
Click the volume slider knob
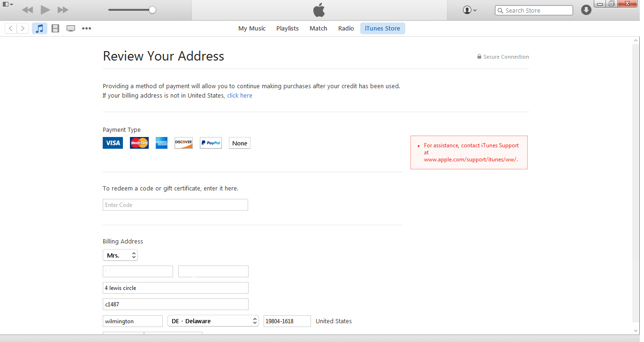point(152,10)
